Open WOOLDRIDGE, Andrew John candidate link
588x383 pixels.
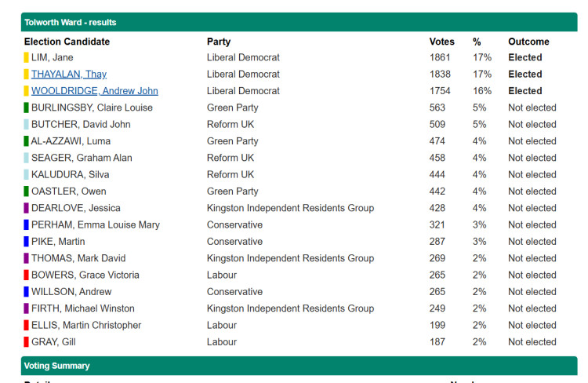[x=95, y=91]
